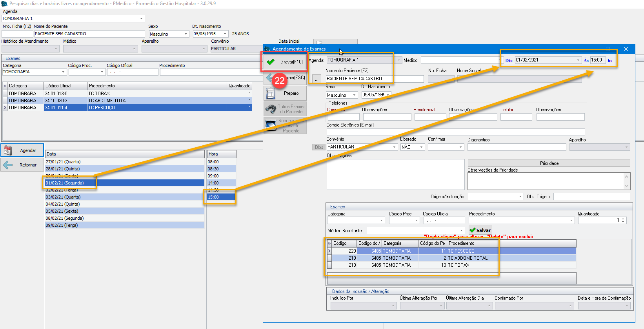This screenshot has width=644, height=329.
Task: Click the Retornar back-arrow button in main window
Action: (x=22, y=165)
